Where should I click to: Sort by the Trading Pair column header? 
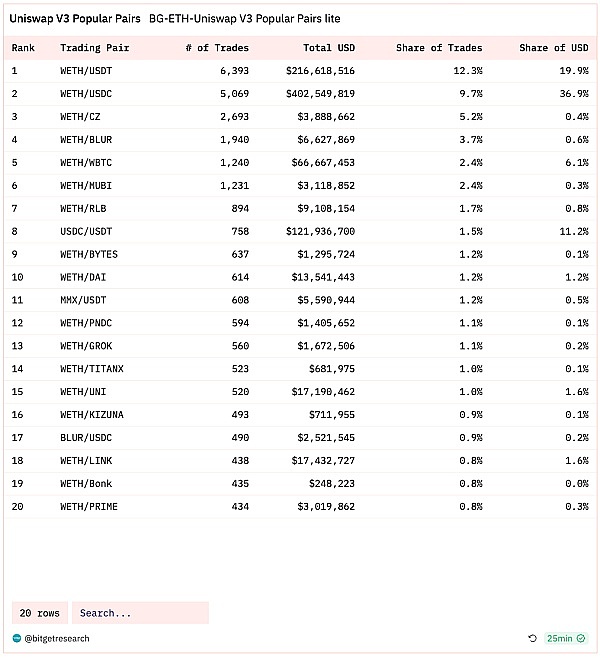tap(92, 47)
